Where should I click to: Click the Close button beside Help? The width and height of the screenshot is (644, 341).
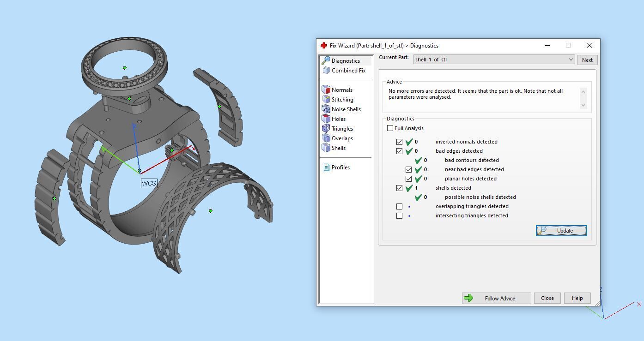[547, 298]
